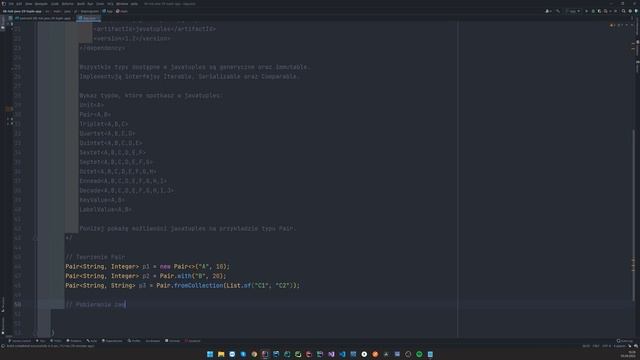Click the caret position indicator in status bar
This screenshot has height=360, width=640.
coord(586,346)
